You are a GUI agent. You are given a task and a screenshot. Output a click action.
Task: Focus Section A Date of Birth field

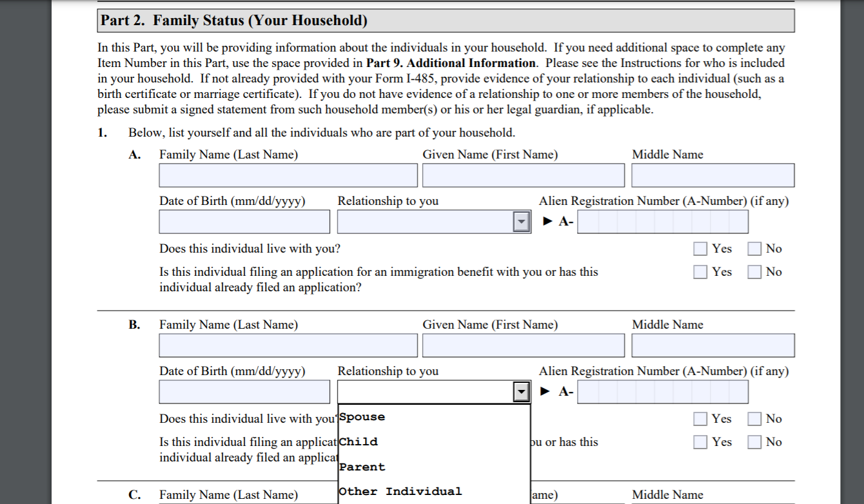click(x=244, y=222)
